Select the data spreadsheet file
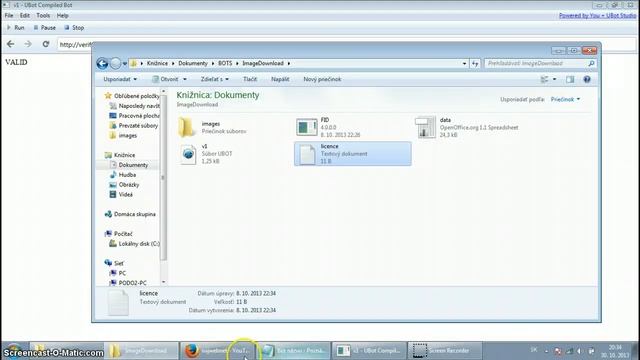The height and width of the screenshot is (360, 640). coord(467,127)
